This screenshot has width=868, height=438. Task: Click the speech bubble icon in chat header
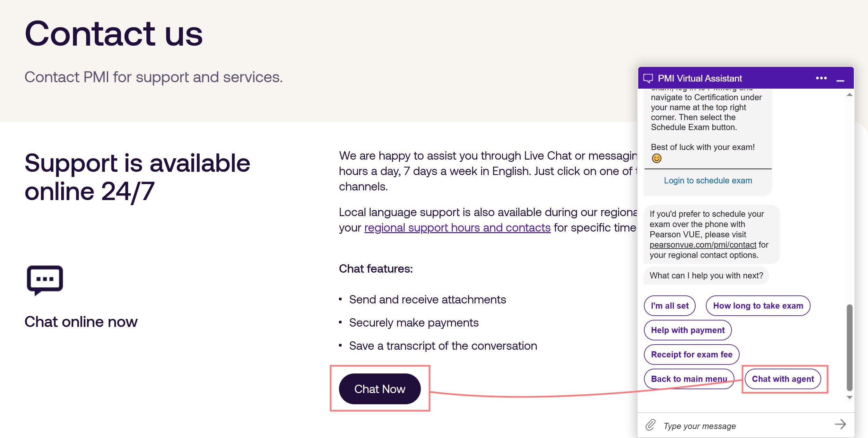click(648, 78)
